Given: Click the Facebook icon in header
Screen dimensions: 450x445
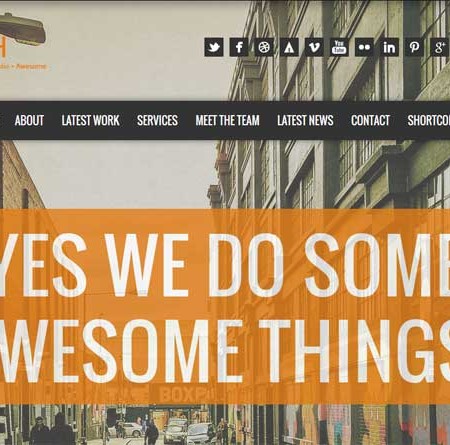Looking at the screenshot, I should (x=239, y=47).
